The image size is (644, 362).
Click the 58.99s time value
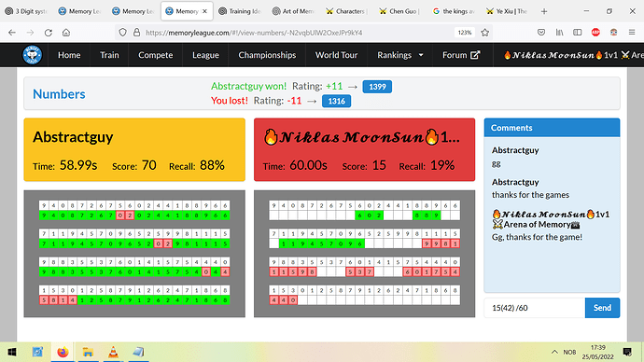[x=78, y=165]
